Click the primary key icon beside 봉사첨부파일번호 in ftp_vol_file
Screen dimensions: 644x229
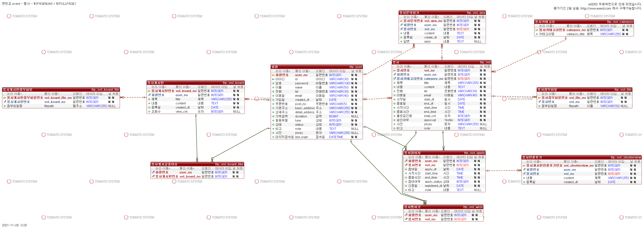pyautogui.click(x=539, y=98)
